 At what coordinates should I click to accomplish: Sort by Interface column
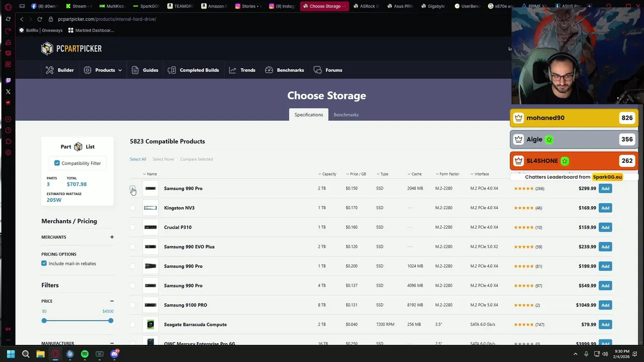tap(480, 174)
